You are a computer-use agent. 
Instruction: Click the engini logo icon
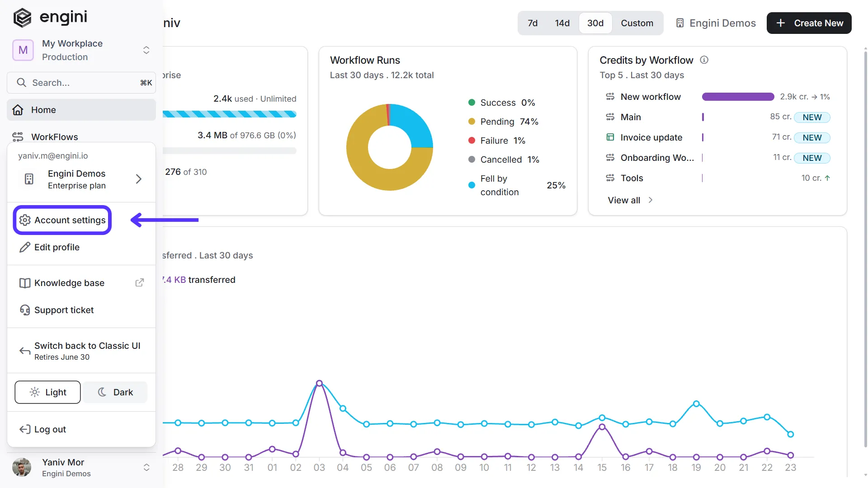click(22, 18)
